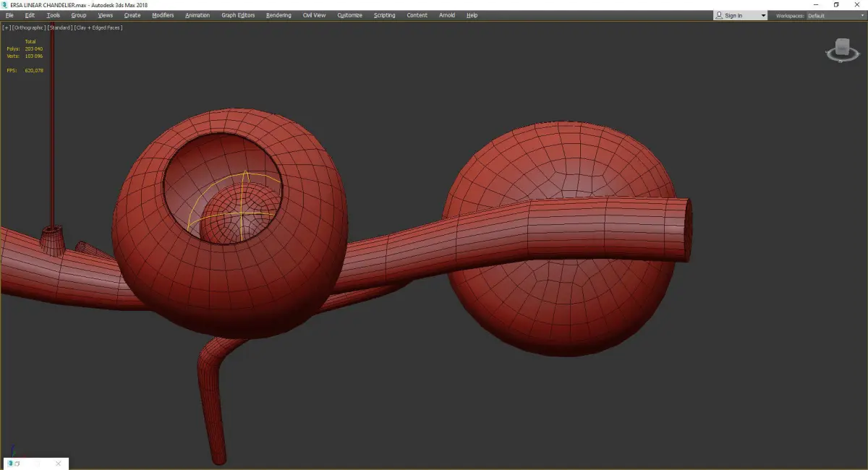Click the Verts count 103 096
This screenshot has height=470, width=868.
pos(34,56)
